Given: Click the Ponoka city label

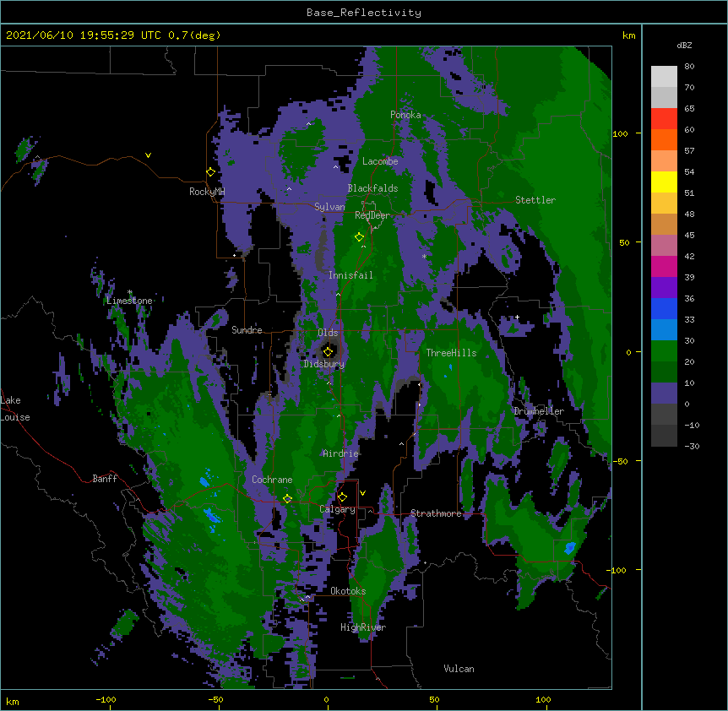Looking at the screenshot, I should (405, 115).
